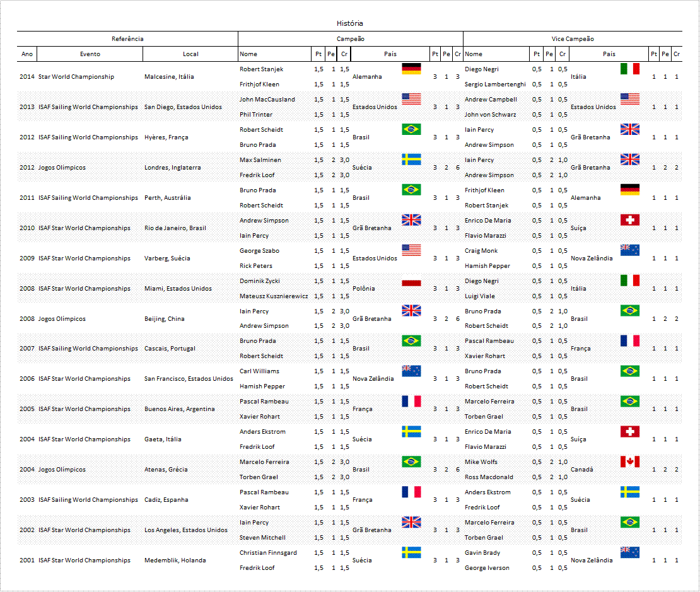
Task: Click the 'Miami, Estados Unidos' cell
Action: coord(178,288)
